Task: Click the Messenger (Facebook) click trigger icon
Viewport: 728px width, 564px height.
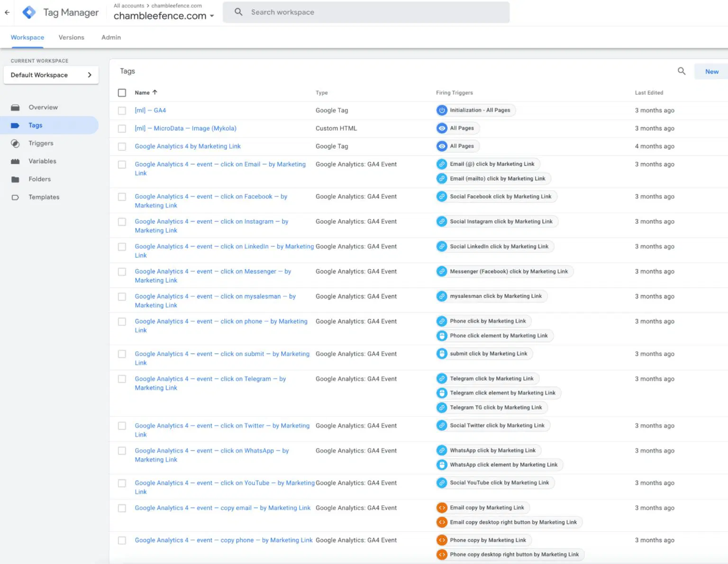Action: click(442, 271)
